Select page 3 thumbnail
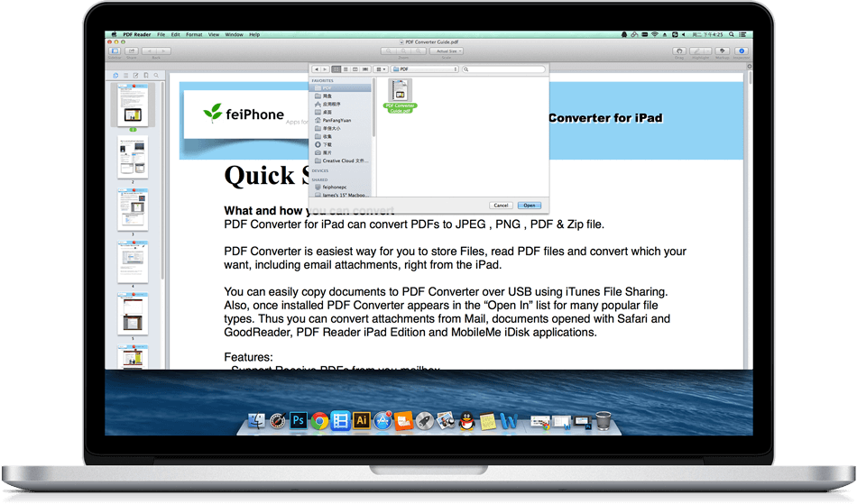 (133, 210)
